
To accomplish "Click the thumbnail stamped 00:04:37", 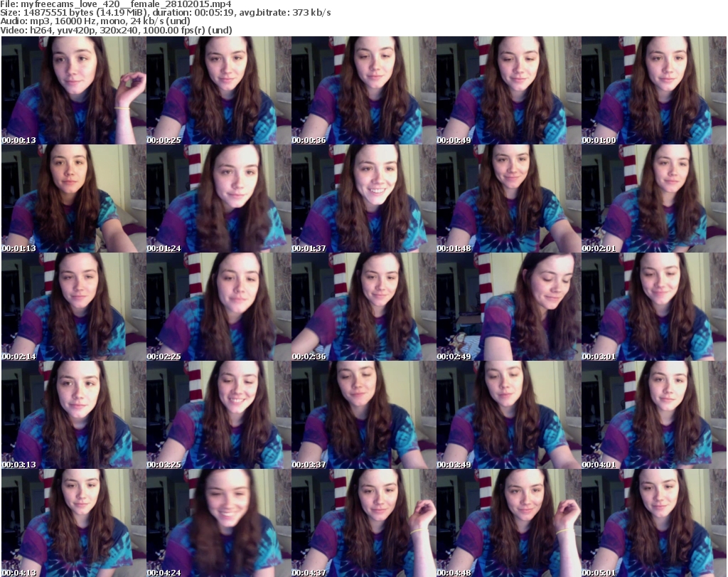I will 363,523.
